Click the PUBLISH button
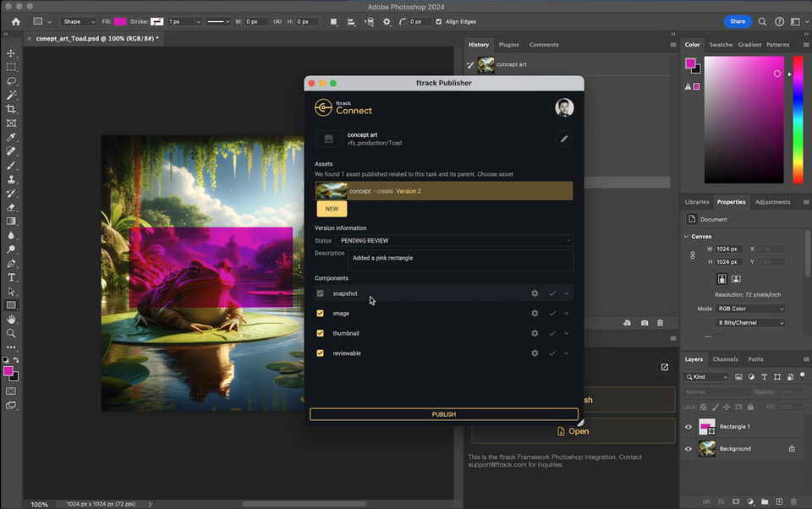 point(443,414)
